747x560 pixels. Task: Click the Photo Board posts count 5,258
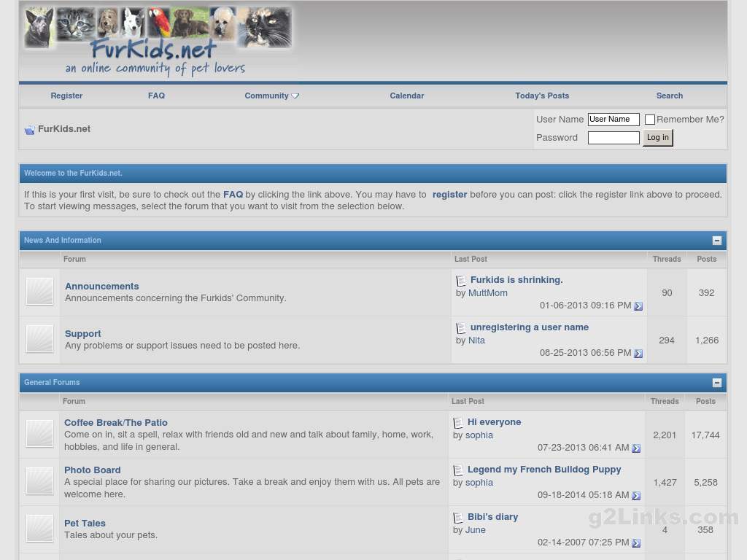click(705, 483)
